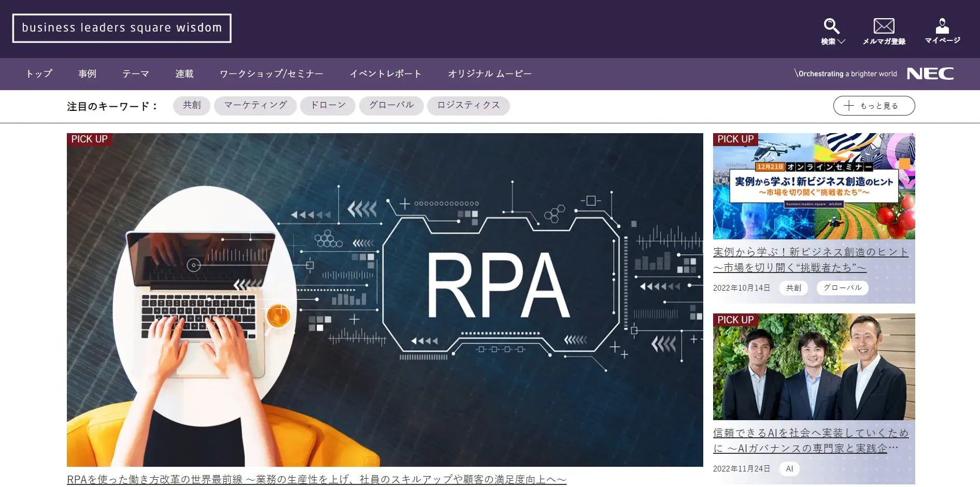Open the 新ビジネス創造のヒント seminar link

[810, 260]
